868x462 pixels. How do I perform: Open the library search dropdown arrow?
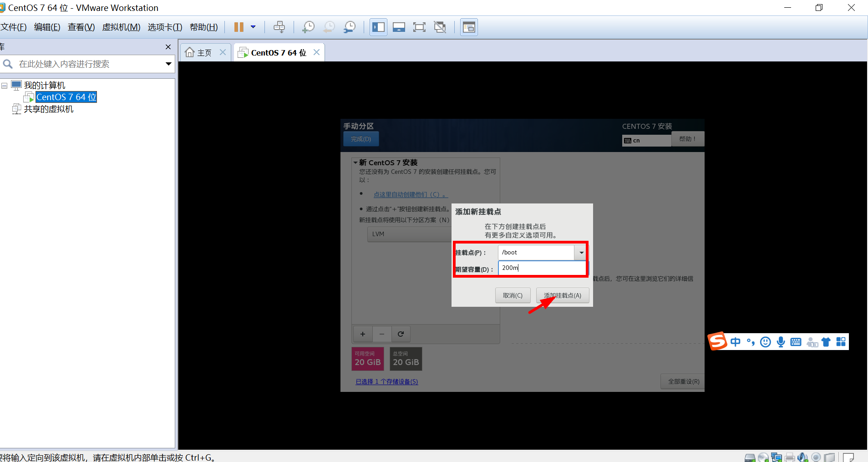click(x=168, y=64)
